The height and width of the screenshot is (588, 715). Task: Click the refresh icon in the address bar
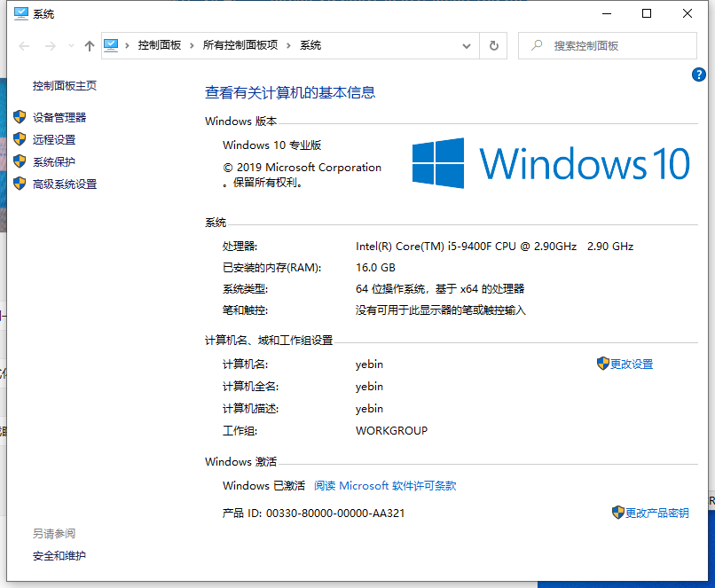coord(494,45)
